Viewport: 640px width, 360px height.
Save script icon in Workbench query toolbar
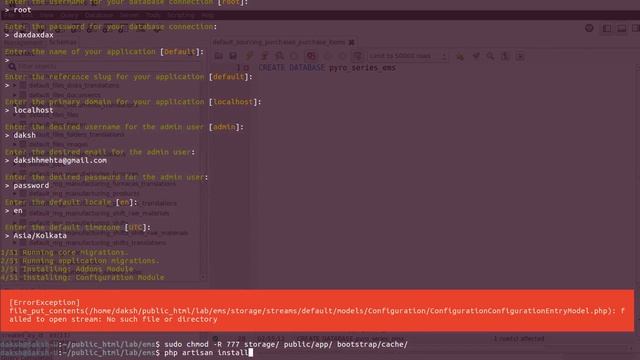(233, 56)
